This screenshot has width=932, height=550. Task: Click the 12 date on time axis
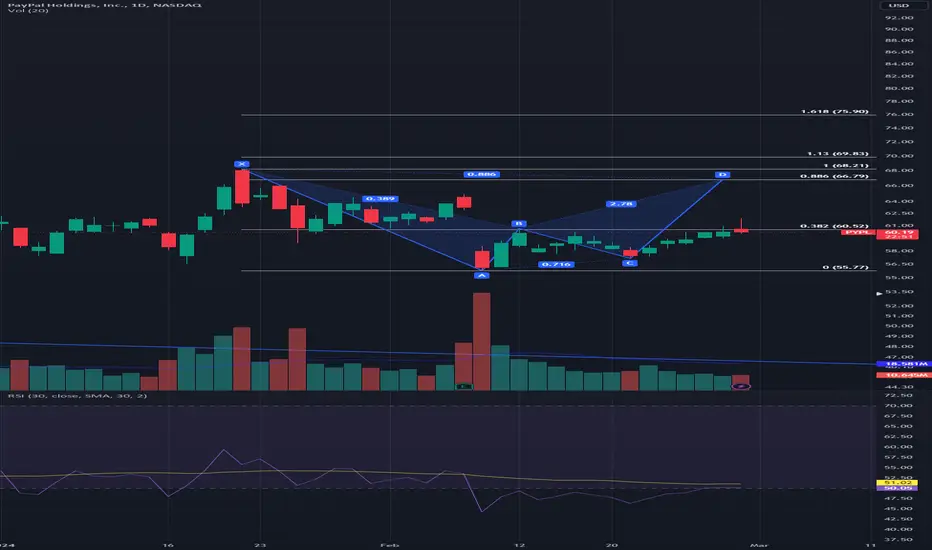(519, 545)
